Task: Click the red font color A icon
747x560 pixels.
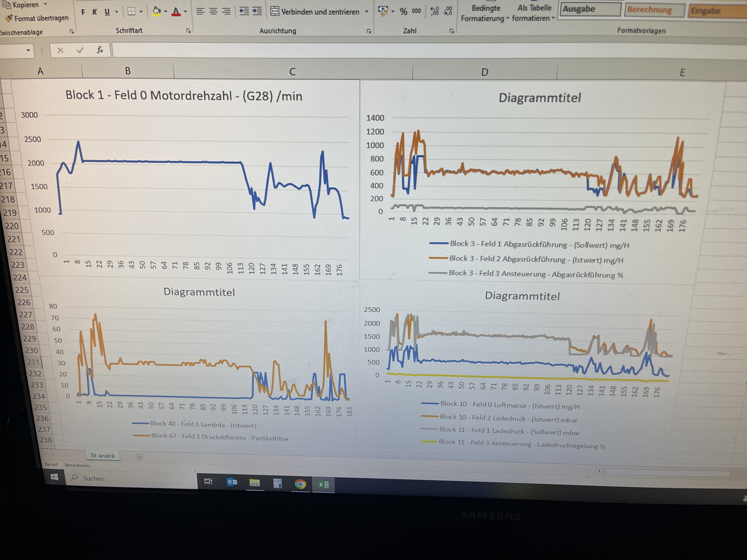Action: pos(176,12)
